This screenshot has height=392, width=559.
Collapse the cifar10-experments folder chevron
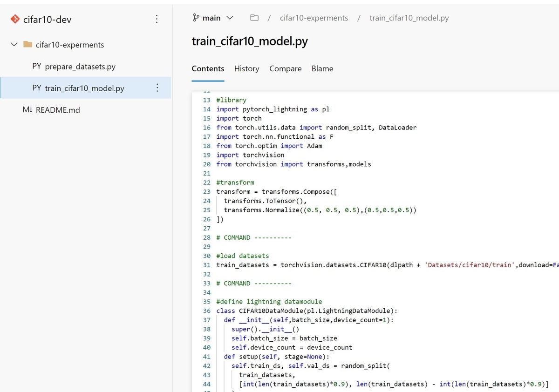[14, 45]
